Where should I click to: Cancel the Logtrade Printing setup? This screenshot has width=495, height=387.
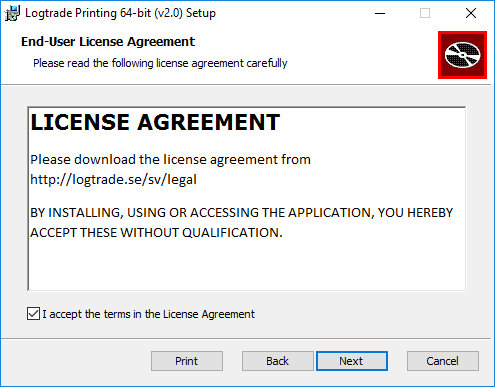pyautogui.click(x=443, y=361)
